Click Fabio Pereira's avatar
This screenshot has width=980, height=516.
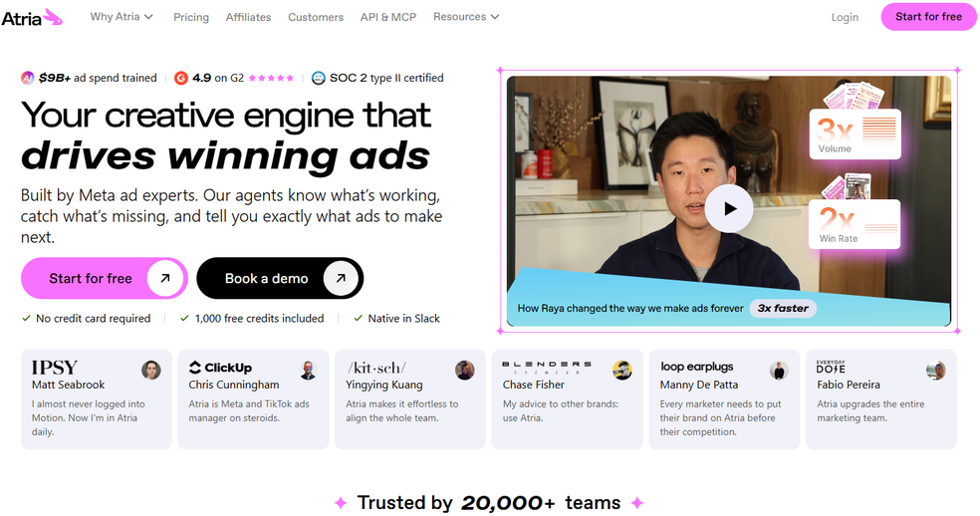click(935, 371)
